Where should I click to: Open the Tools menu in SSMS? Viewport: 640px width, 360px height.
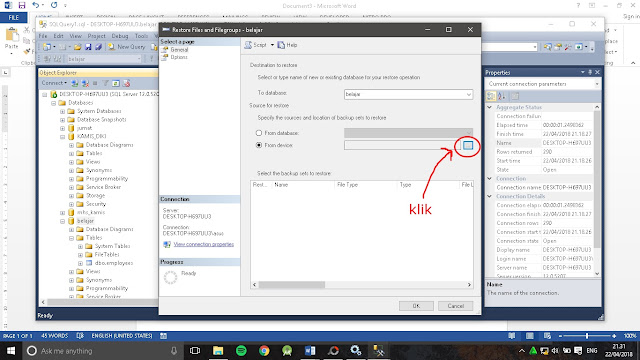click(x=142, y=36)
